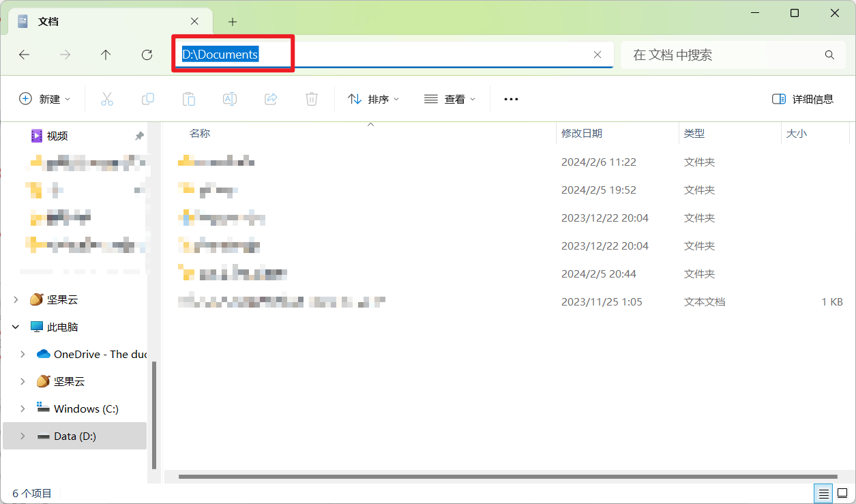
Task: Select the folder modified 2024/2/5 20:44
Action: pyautogui.click(x=510, y=273)
